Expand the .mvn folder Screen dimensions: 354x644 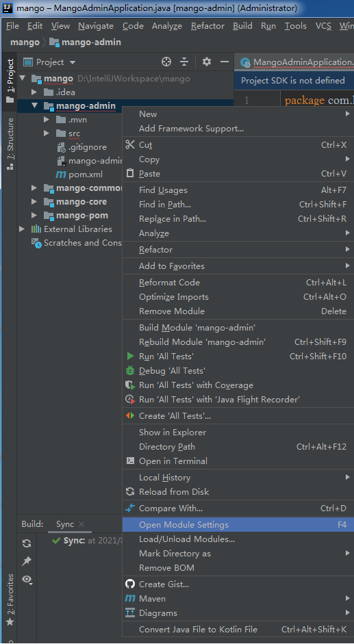[47, 120]
